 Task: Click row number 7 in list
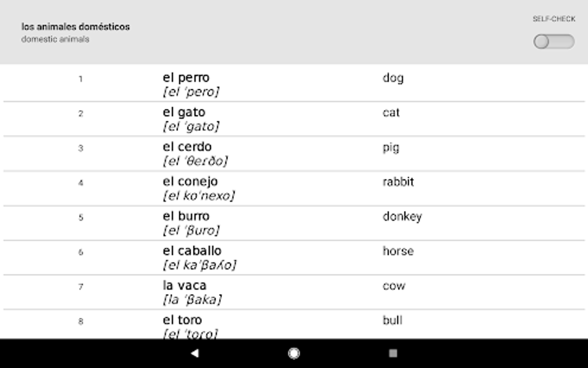(81, 287)
